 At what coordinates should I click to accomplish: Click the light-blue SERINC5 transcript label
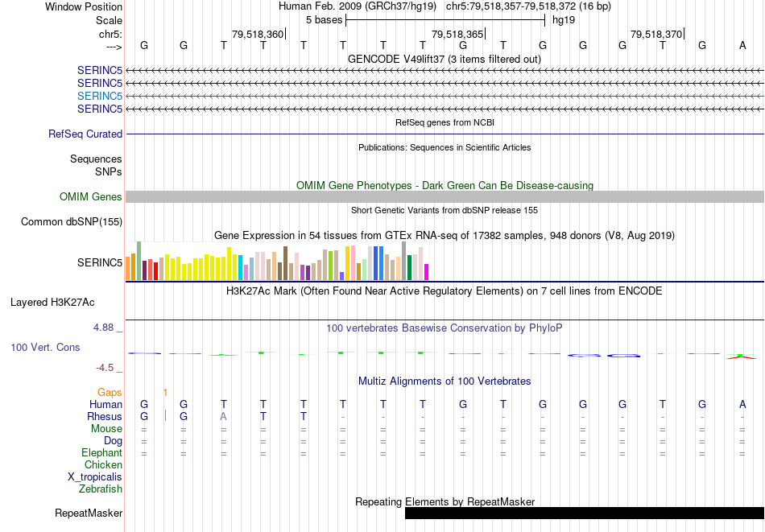[x=100, y=96]
